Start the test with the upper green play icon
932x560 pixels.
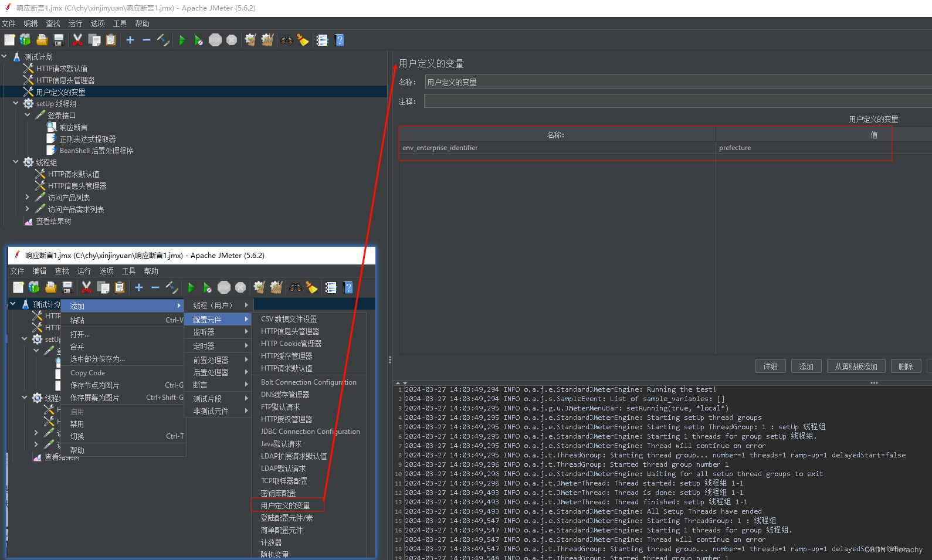[182, 40]
